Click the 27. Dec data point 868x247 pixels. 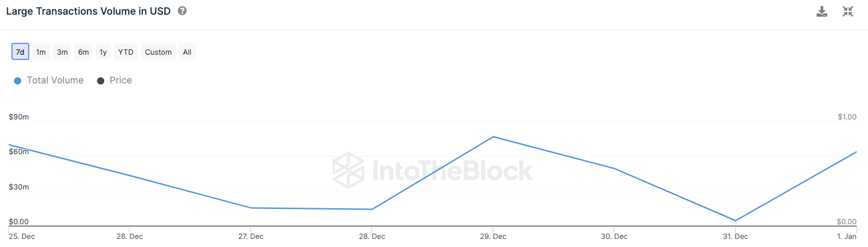pyautogui.click(x=250, y=208)
